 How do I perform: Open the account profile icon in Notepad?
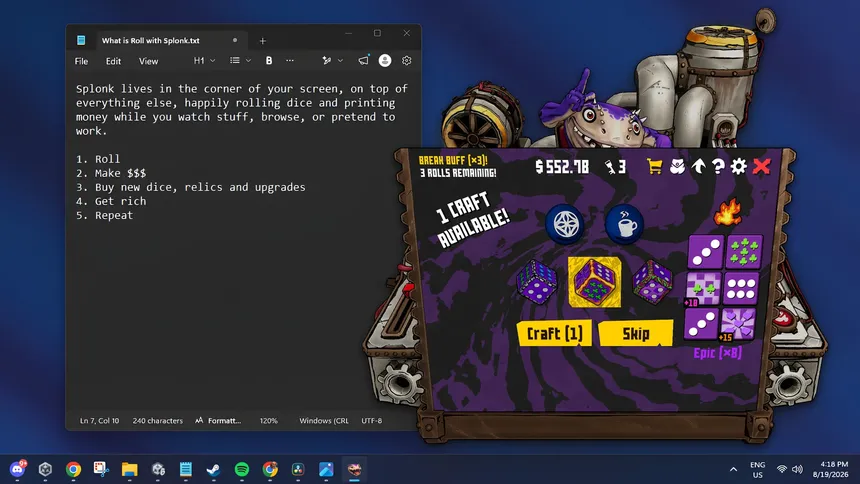tap(385, 60)
